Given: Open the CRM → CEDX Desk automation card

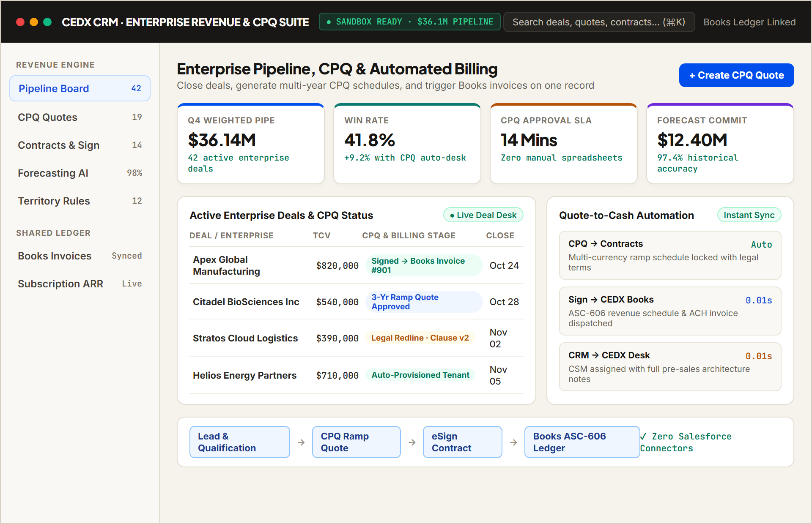Looking at the screenshot, I should point(670,367).
